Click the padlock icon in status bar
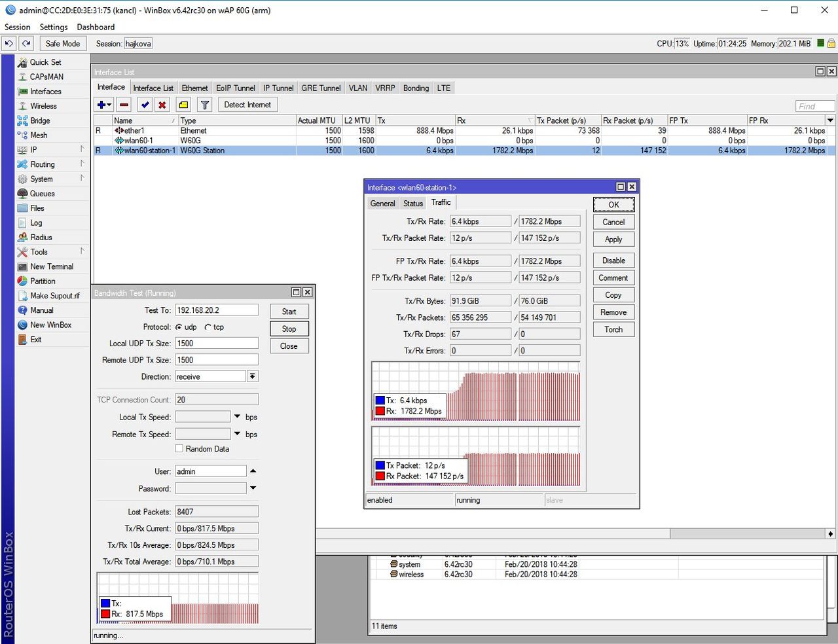Screen dimensions: 838x644 click(831, 43)
